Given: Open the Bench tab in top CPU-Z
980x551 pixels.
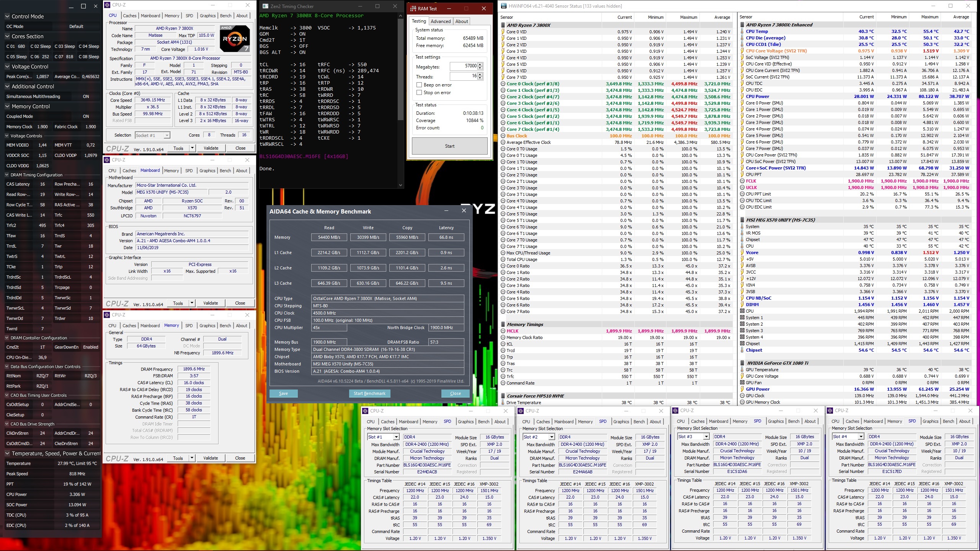Looking at the screenshot, I should tap(225, 16).
